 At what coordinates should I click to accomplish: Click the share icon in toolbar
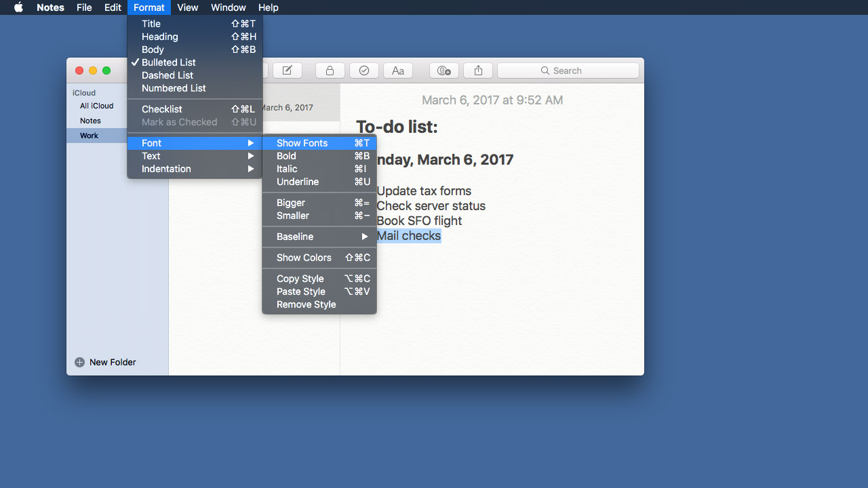pyautogui.click(x=478, y=70)
